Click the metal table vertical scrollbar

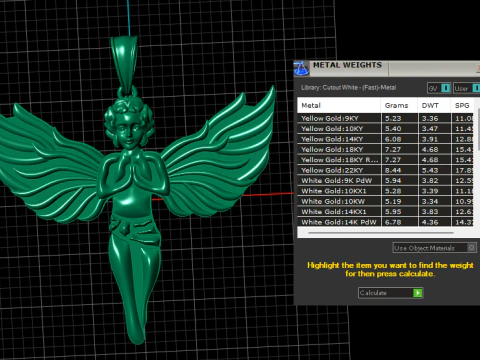[x=478, y=129]
